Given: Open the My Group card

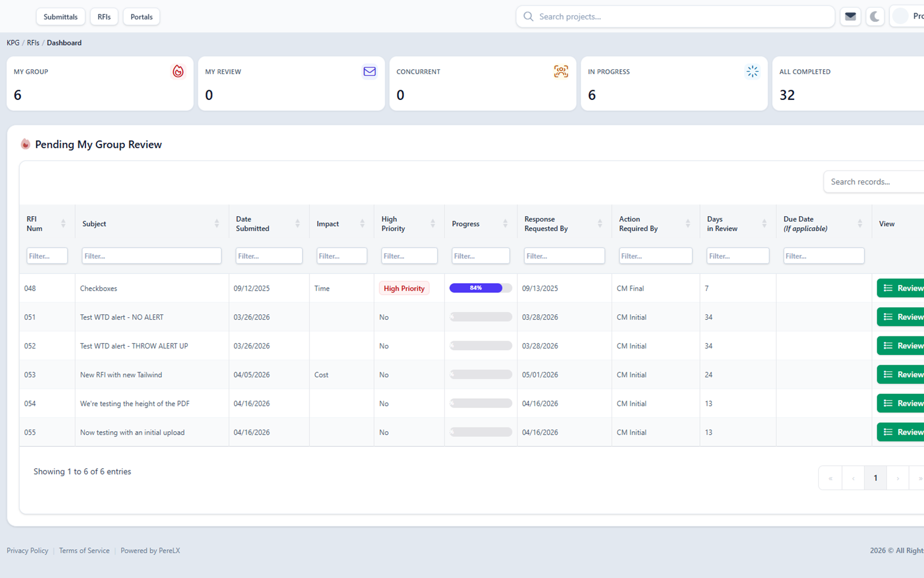Looking at the screenshot, I should pos(100,83).
